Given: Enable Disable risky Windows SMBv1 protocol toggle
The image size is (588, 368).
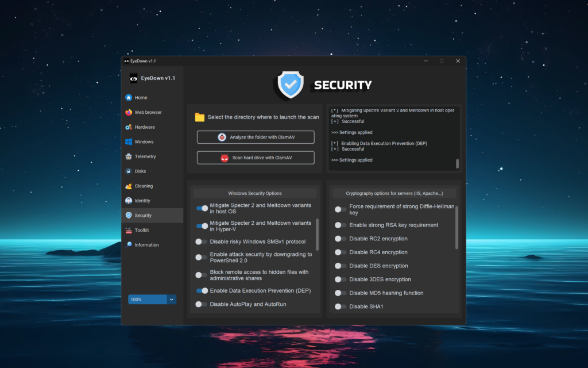Looking at the screenshot, I should point(201,242).
